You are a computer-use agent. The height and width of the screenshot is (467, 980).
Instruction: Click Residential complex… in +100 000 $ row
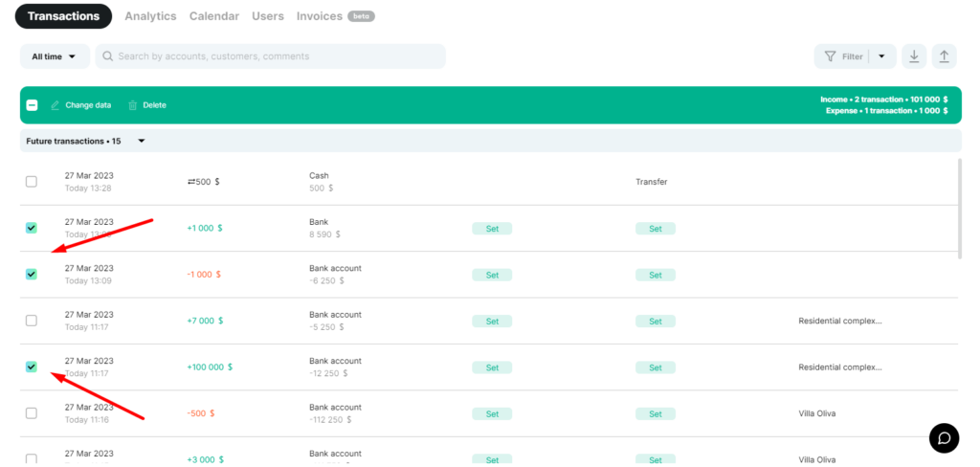pos(840,367)
